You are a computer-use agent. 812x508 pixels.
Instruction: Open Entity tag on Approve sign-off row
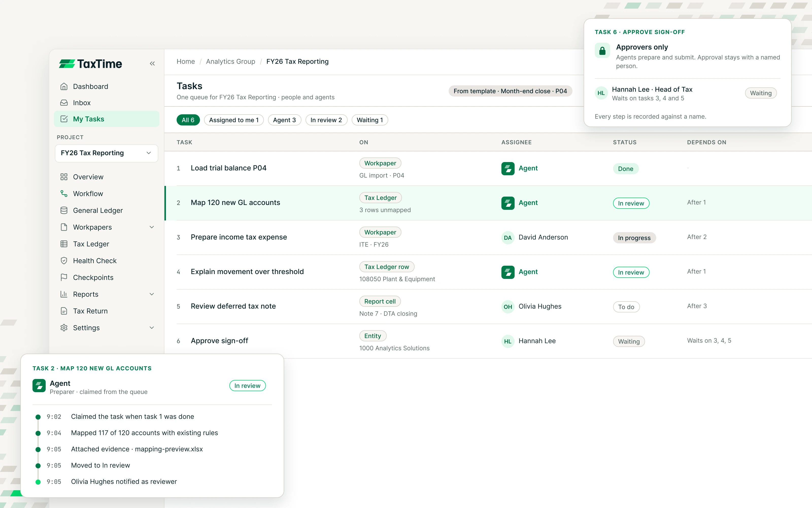pyautogui.click(x=373, y=336)
